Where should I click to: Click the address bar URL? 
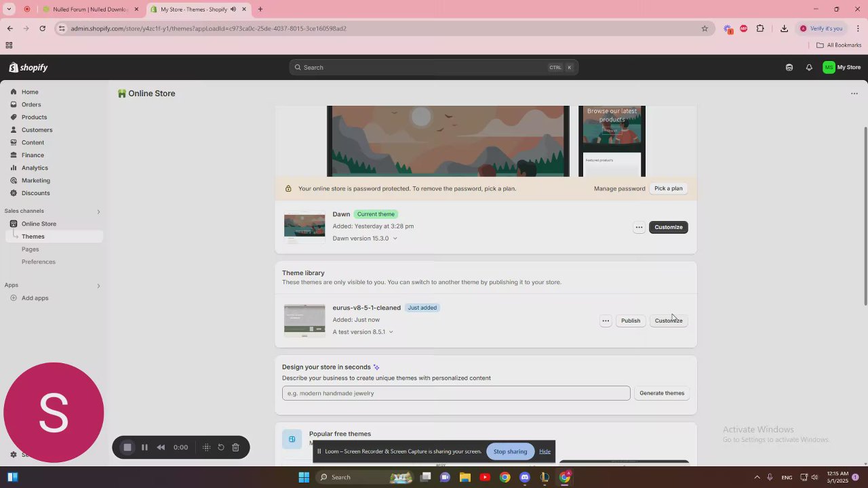coord(209,28)
